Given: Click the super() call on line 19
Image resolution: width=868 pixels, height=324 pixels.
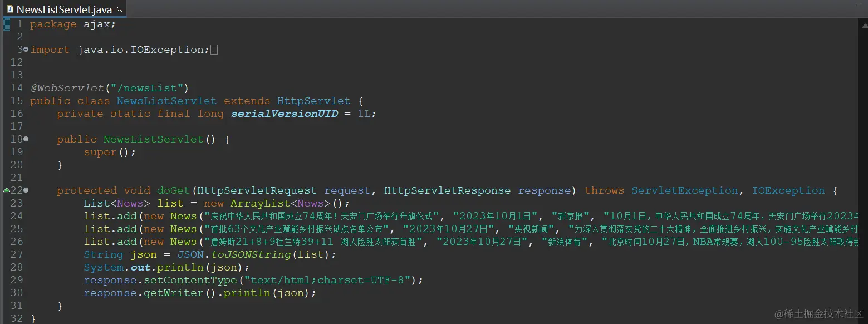Looking at the screenshot, I should click(110, 152).
